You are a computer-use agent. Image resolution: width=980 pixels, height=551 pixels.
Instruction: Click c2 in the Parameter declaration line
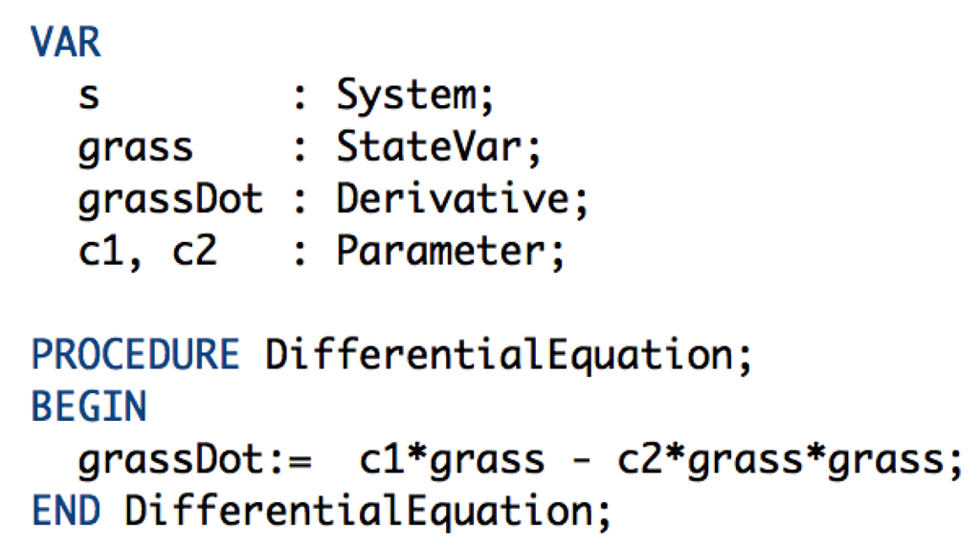194,252
